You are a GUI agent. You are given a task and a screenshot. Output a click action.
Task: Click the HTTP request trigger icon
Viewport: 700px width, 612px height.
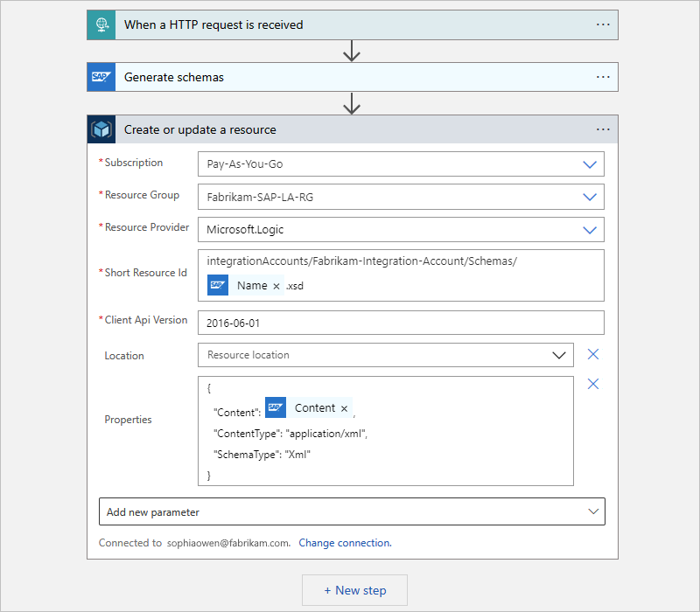[101, 24]
